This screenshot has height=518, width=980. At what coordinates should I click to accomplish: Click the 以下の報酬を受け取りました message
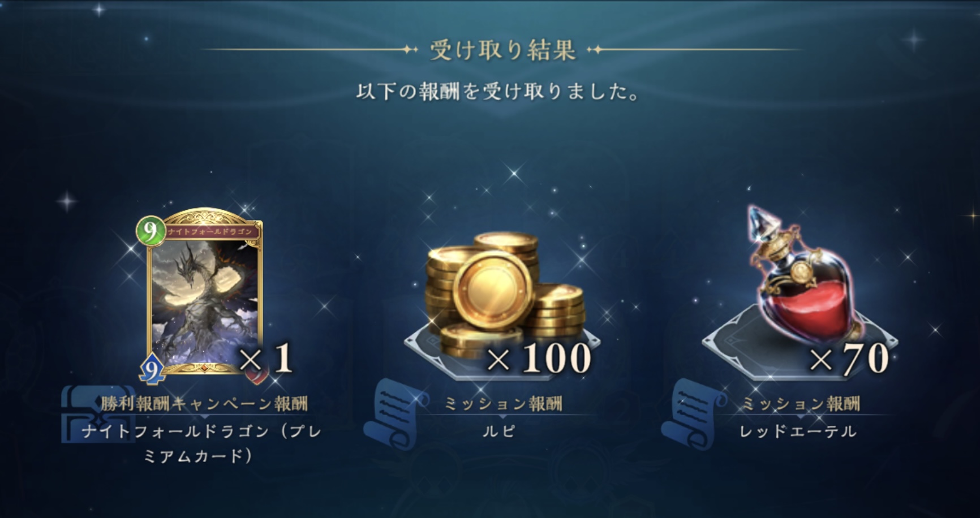coord(498,92)
